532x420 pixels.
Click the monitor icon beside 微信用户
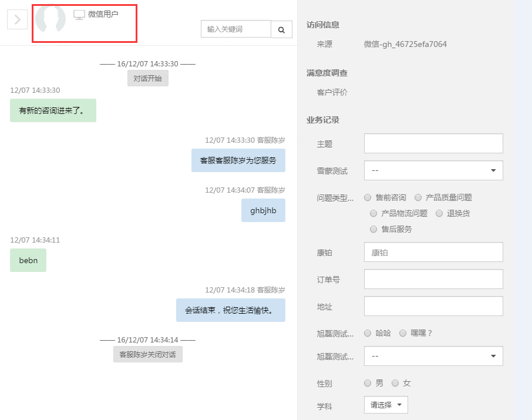pos(79,15)
